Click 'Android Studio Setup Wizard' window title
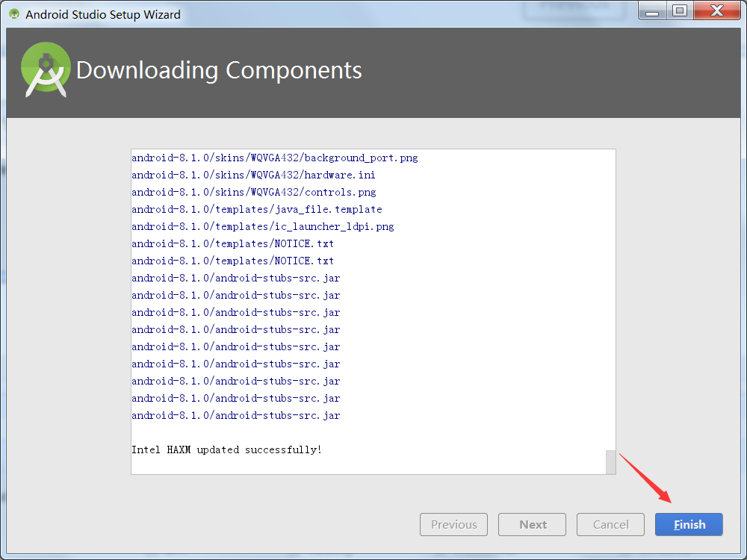Screen dimensions: 747x560 coord(103,14)
